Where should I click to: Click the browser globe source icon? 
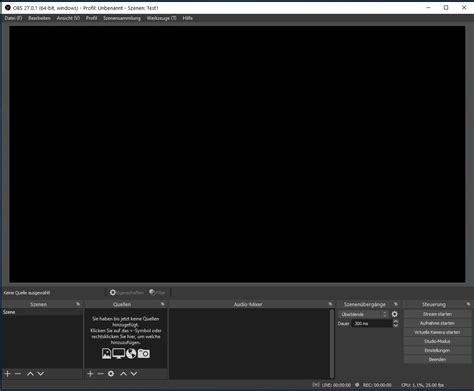click(x=131, y=353)
